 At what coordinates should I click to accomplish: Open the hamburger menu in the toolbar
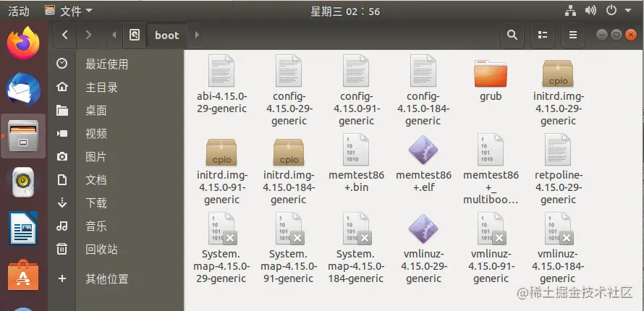click(x=573, y=35)
